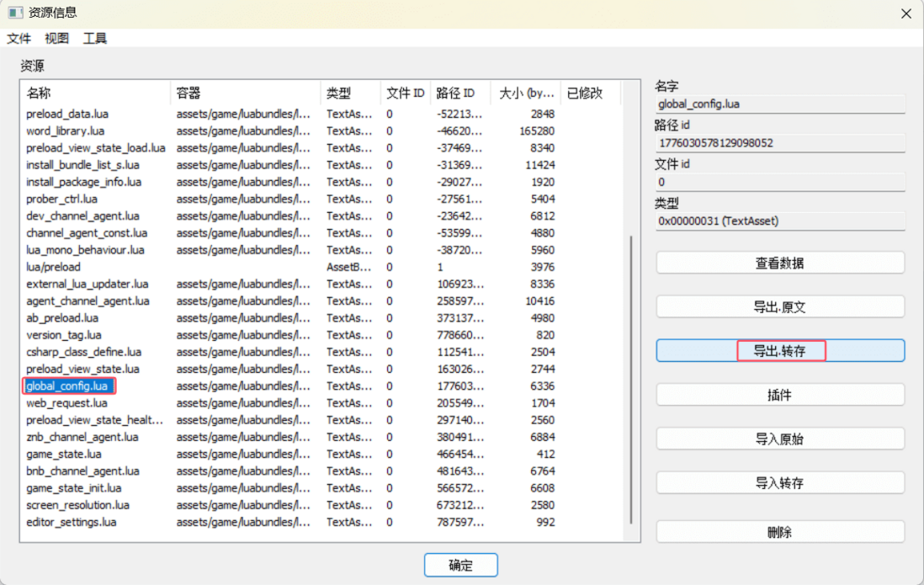The width and height of the screenshot is (924, 585).
Task: Sort list by 大小 column header
Action: point(526,93)
